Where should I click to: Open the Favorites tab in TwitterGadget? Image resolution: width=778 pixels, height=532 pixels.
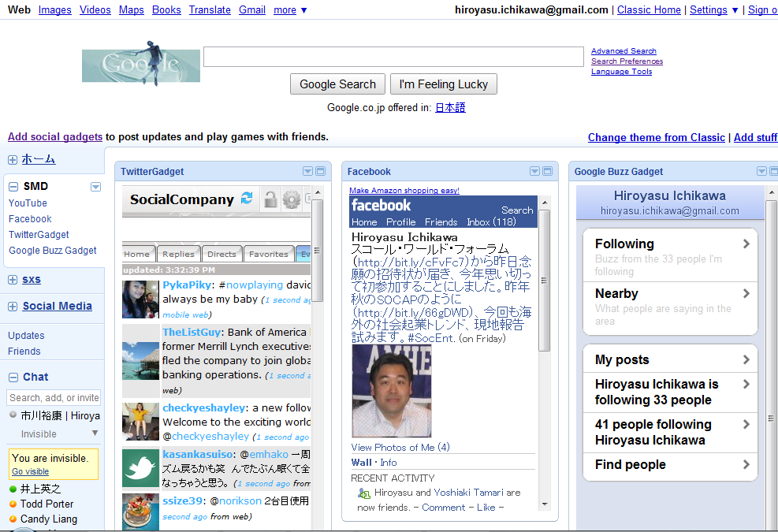tap(268, 254)
